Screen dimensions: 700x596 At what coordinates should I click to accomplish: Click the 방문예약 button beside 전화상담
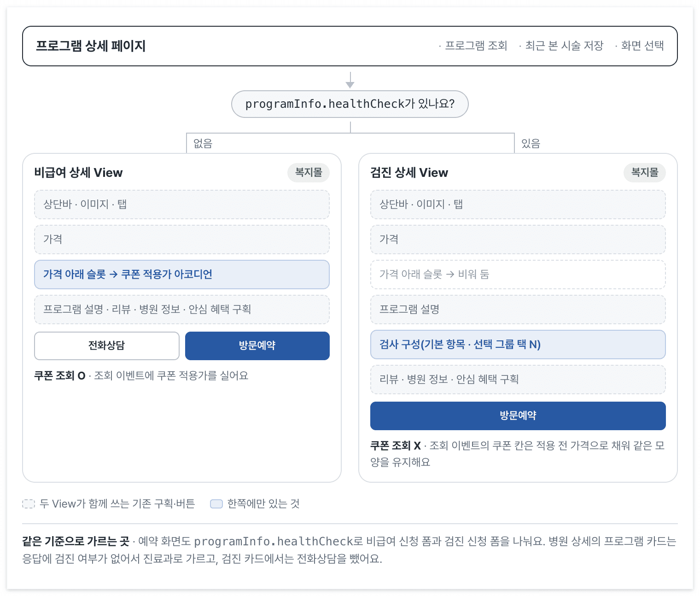point(257,346)
